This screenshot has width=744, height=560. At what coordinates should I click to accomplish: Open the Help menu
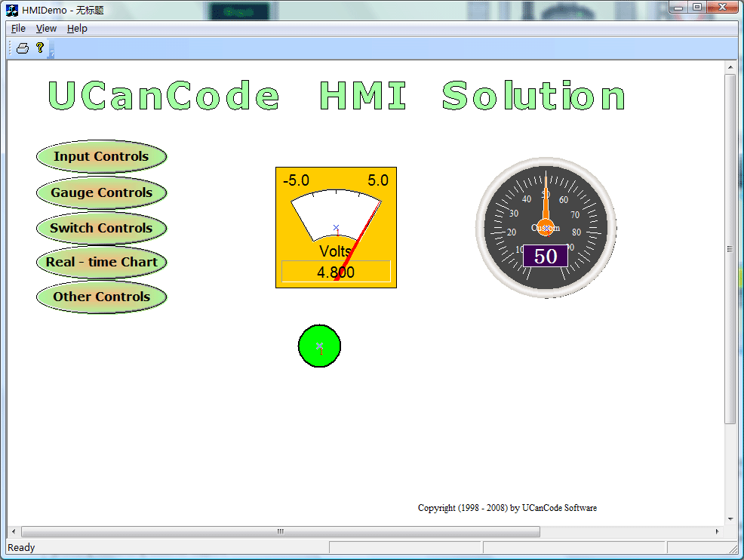[x=77, y=29]
